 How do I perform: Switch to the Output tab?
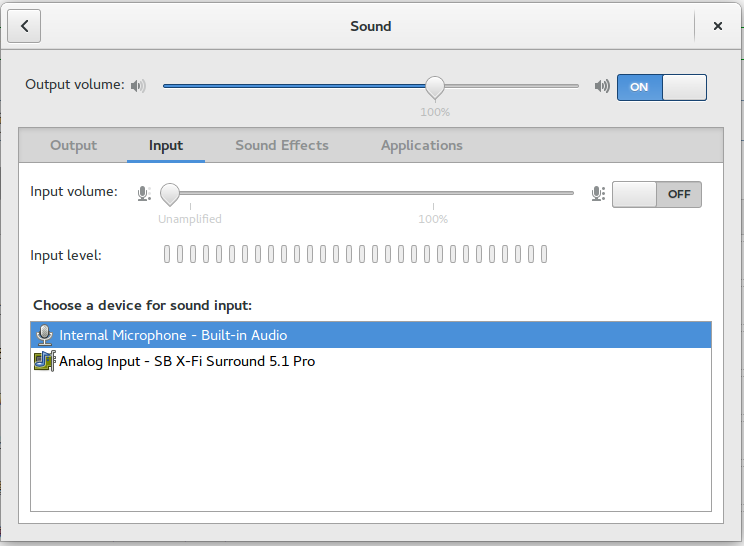pos(74,145)
